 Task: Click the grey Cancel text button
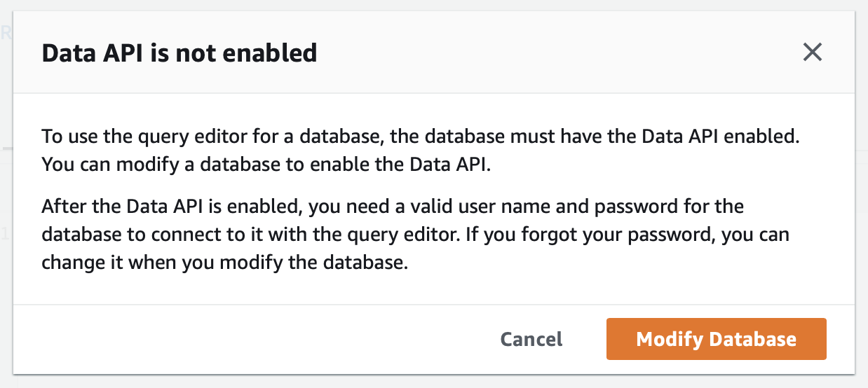(531, 339)
